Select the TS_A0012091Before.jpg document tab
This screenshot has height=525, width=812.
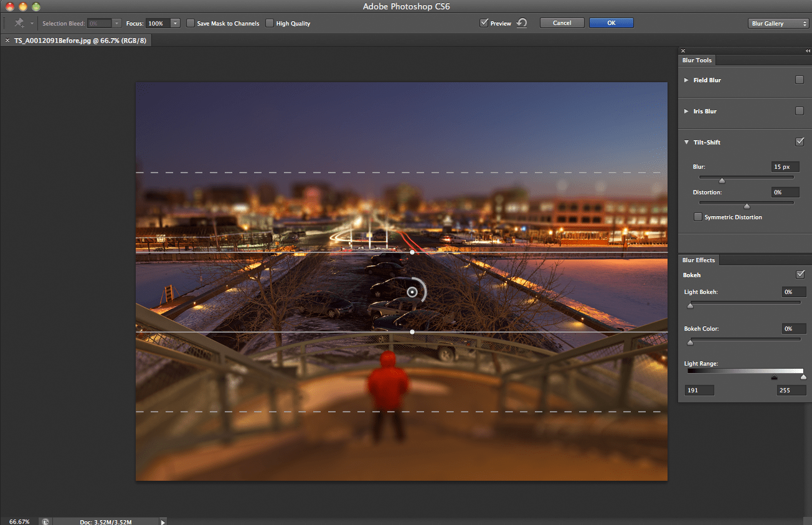(x=79, y=40)
